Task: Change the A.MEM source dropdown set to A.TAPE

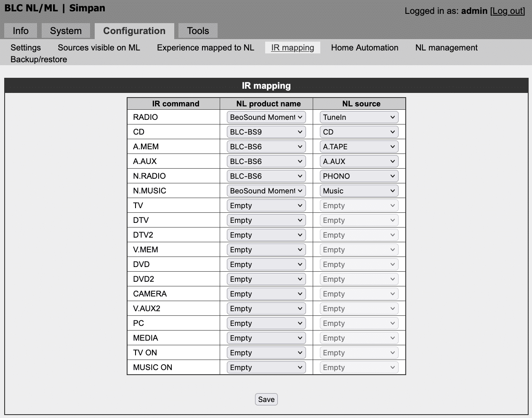Action: 359,147
